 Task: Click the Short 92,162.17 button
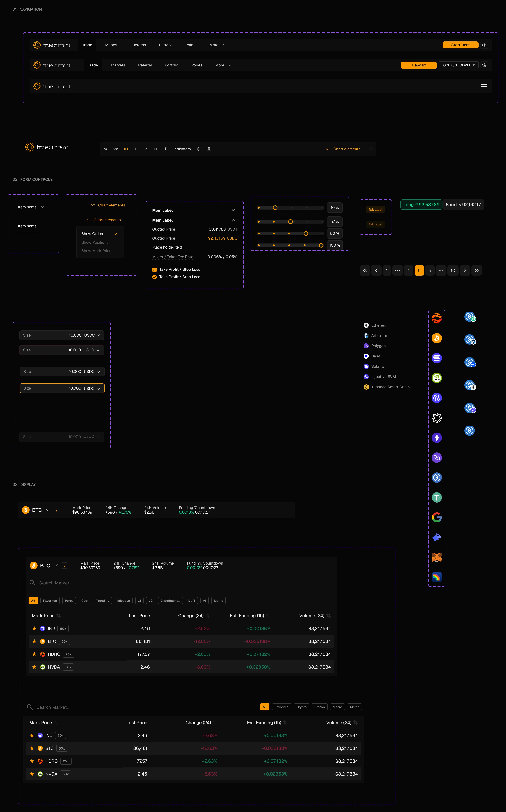point(463,205)
